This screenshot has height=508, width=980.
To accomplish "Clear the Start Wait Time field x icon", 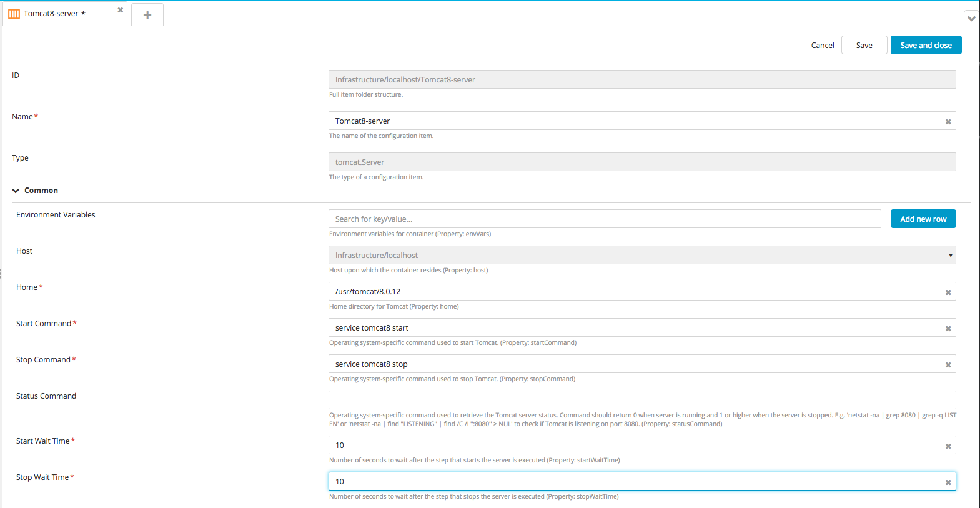I will tap(948, 446).
